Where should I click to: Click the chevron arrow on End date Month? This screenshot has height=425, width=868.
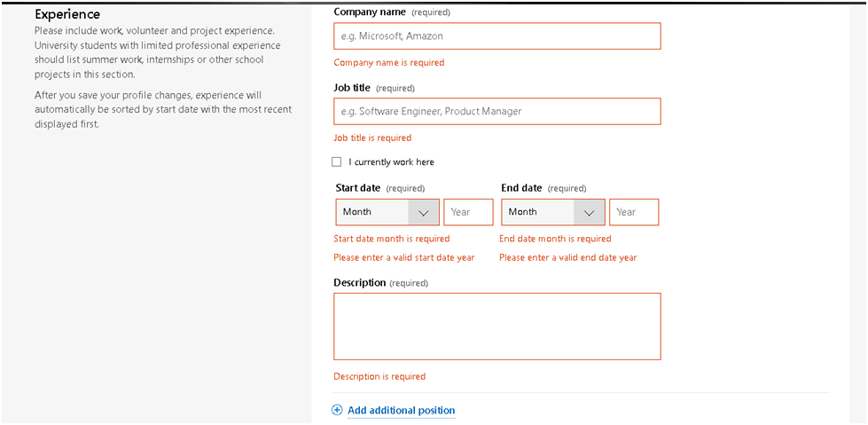tap(589, 212)
